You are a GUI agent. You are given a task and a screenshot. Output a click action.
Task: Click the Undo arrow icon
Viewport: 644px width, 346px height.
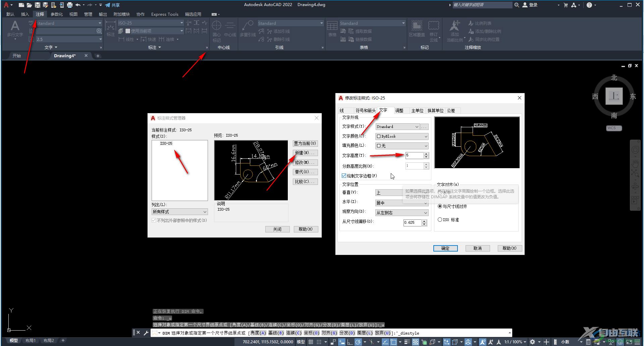(78, 5)
